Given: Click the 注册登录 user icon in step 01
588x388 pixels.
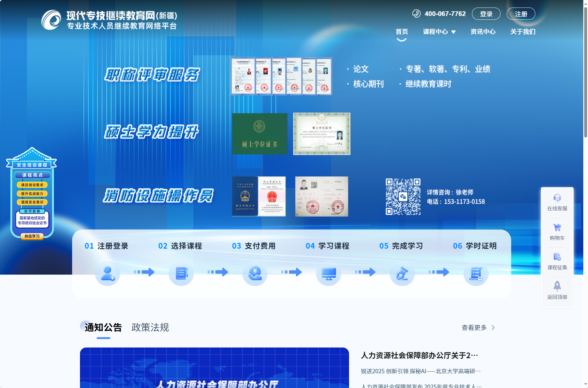Looking at the screenshot, I should coord(108,273).
